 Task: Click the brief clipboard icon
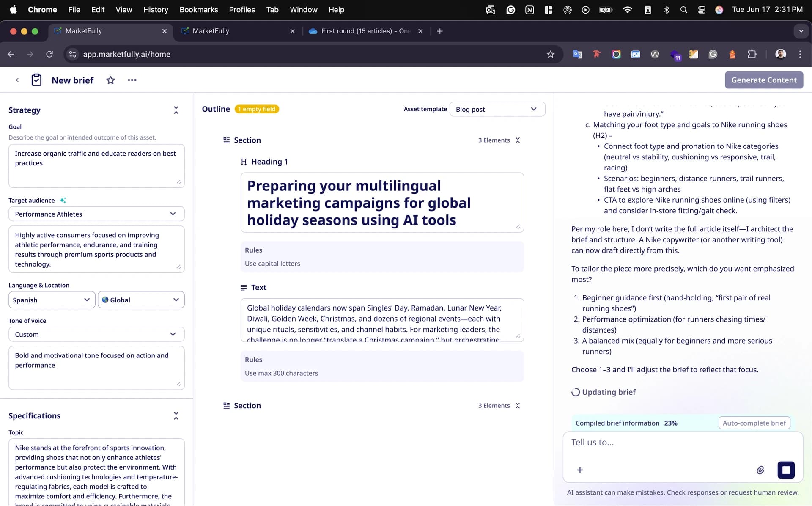click(x=36, y=80)
